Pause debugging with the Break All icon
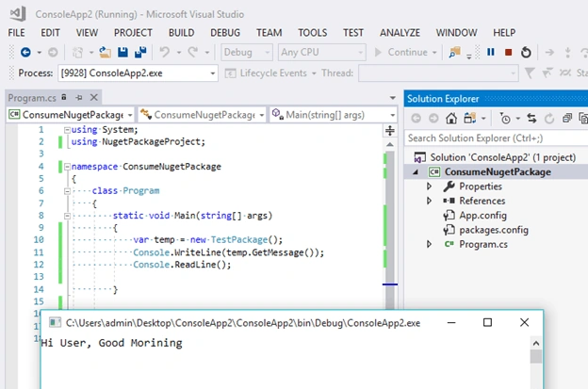 tap(491, 52)
